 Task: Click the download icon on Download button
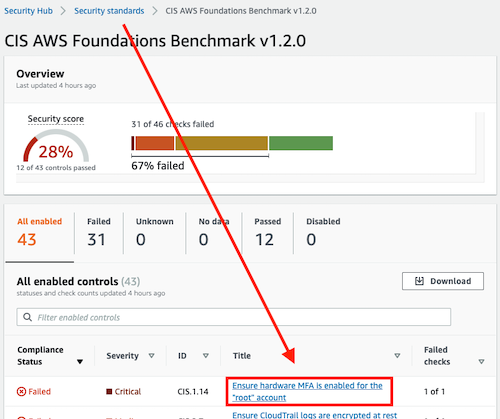point(419,281)
